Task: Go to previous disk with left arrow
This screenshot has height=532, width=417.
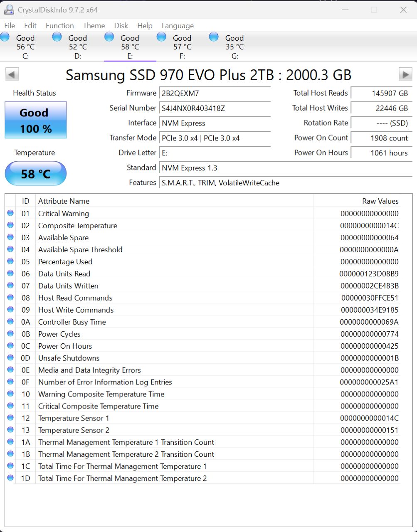Action: [x=12, y=75]
